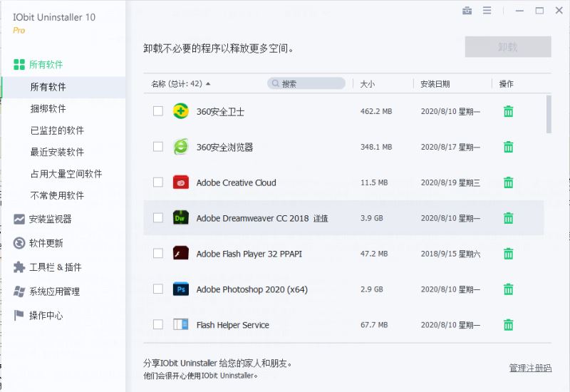Image resolution: width=570 pixels, height=392 pixels.
Task: Select Adobe Dreamweaver CC 2018 checkbox
Action: tap(158, 217)
